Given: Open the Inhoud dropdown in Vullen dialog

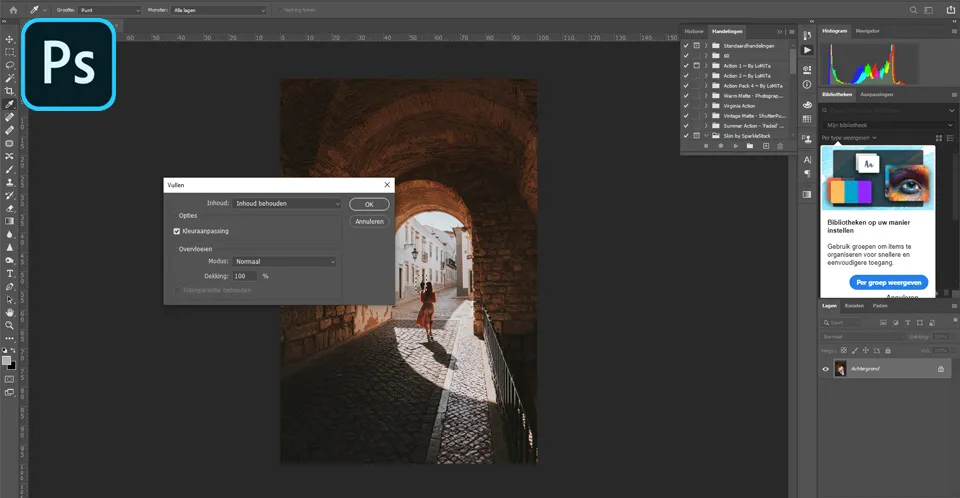Looking at the screenshot, I should 286,203.
